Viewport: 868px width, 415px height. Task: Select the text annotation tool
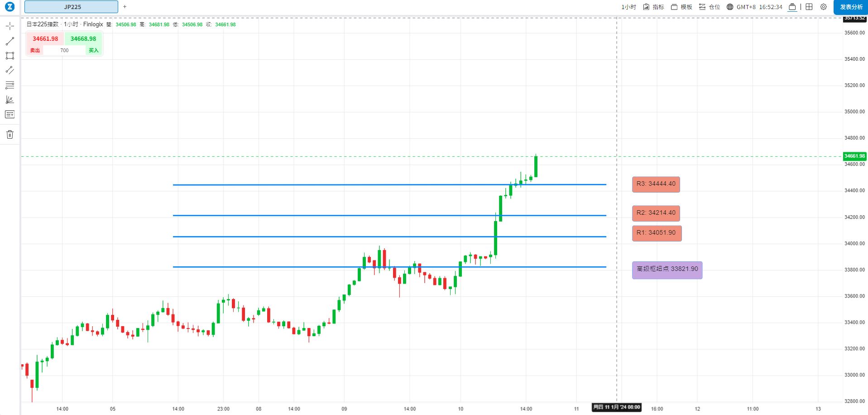click(x=10, y=115)
